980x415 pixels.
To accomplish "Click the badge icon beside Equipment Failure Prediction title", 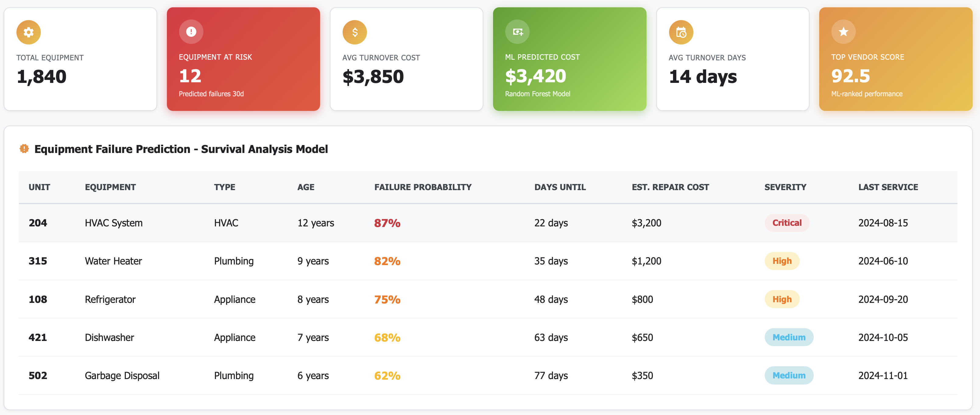I will tap(24, 149).
